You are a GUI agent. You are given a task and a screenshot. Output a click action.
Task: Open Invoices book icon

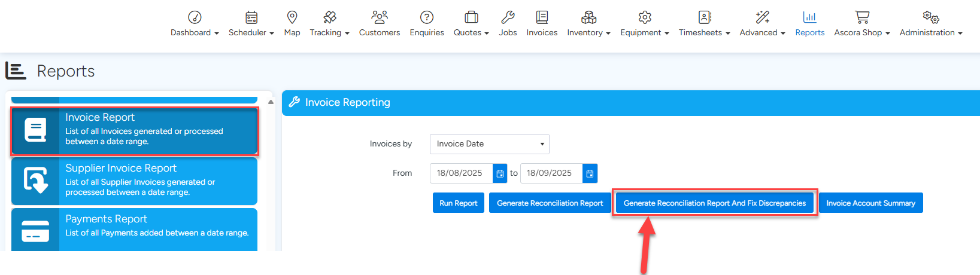pyautogui.click(x=542, y=17)
